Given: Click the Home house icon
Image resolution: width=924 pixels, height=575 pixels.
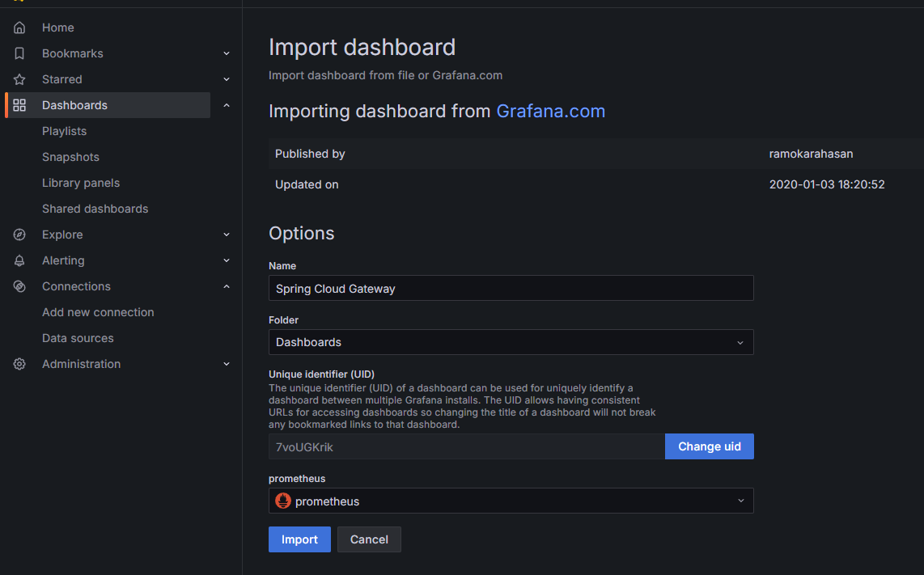Looking at the screenshot, I should (19, 27).
